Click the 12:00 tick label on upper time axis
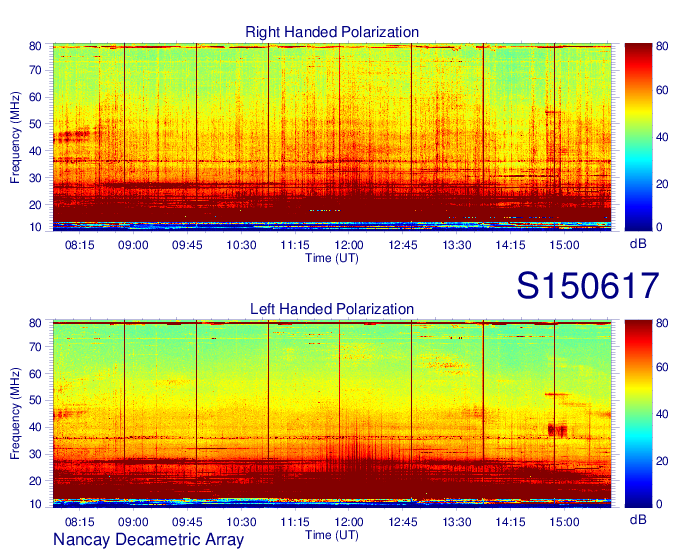This screenshot has width=680, height=552. point(349,245)
